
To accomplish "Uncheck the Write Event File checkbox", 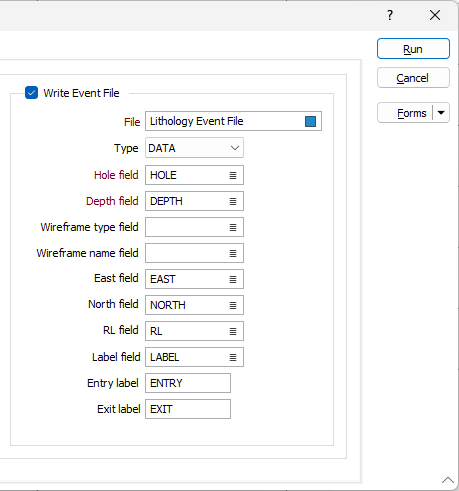I will [x=31, y=93].
